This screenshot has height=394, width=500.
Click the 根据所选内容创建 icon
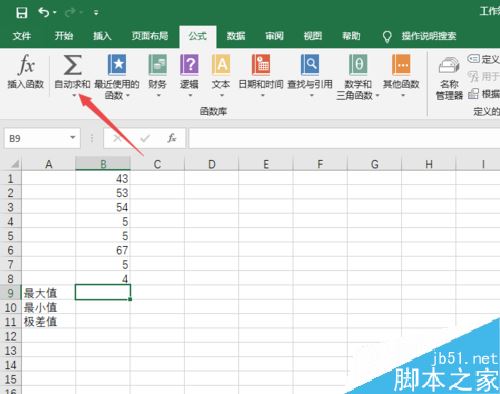(x=473, y=94)
